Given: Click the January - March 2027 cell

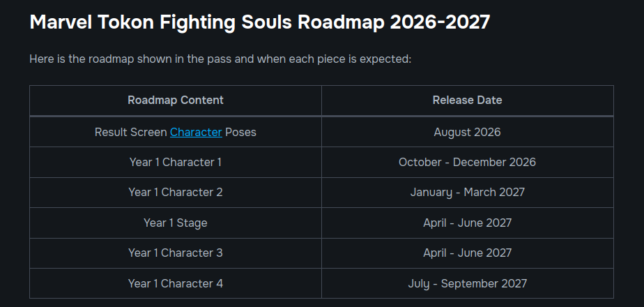Looking at the screenshot, I should 468,193.
